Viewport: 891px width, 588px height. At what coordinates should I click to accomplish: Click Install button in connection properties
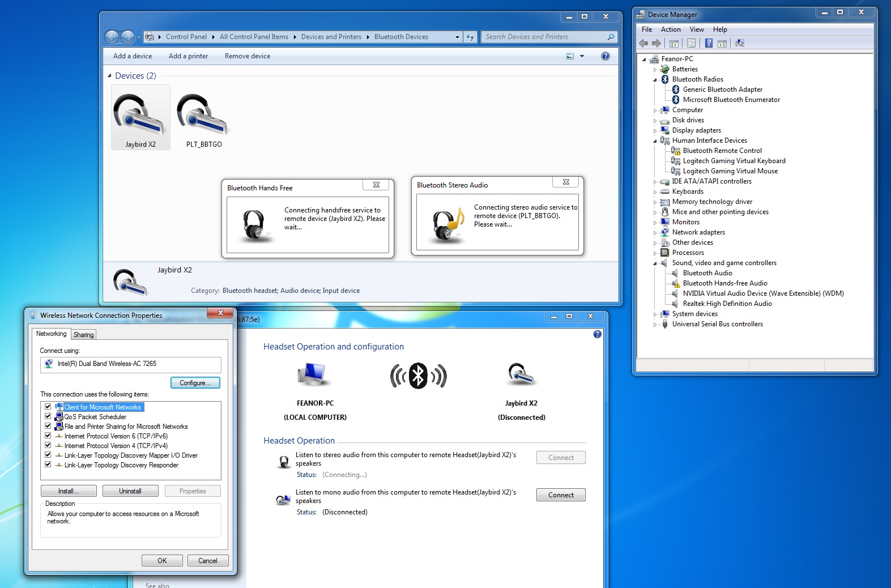point(69,491)
